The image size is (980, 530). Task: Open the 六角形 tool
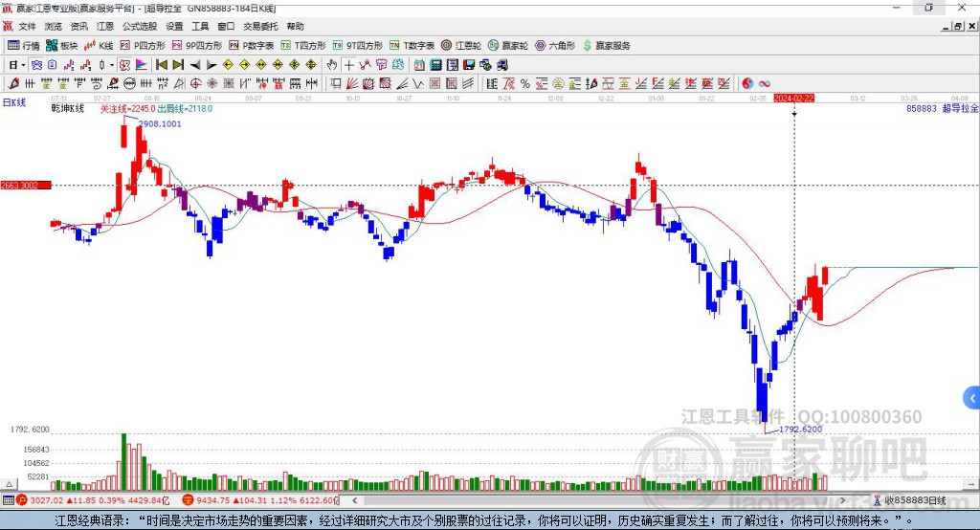[555, 46]
